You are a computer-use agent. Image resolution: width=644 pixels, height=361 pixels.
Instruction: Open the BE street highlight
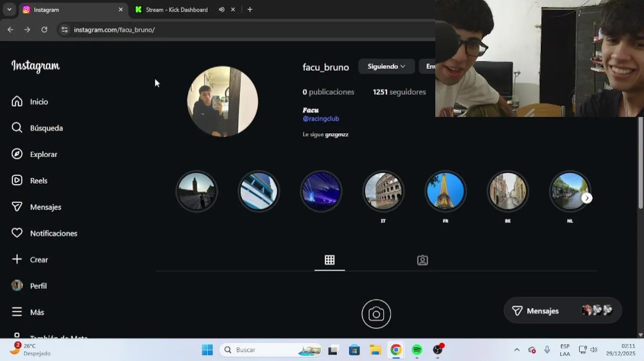[508, 192]
